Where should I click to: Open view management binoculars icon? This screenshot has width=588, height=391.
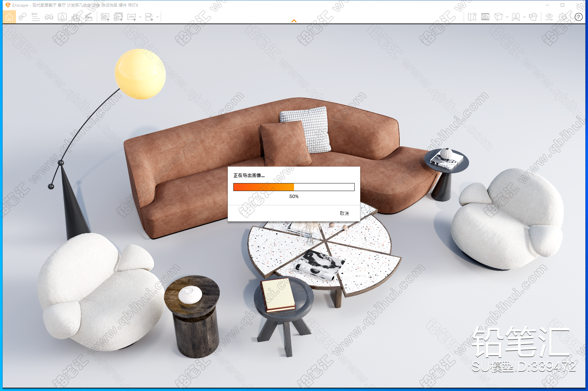(49, 17)
